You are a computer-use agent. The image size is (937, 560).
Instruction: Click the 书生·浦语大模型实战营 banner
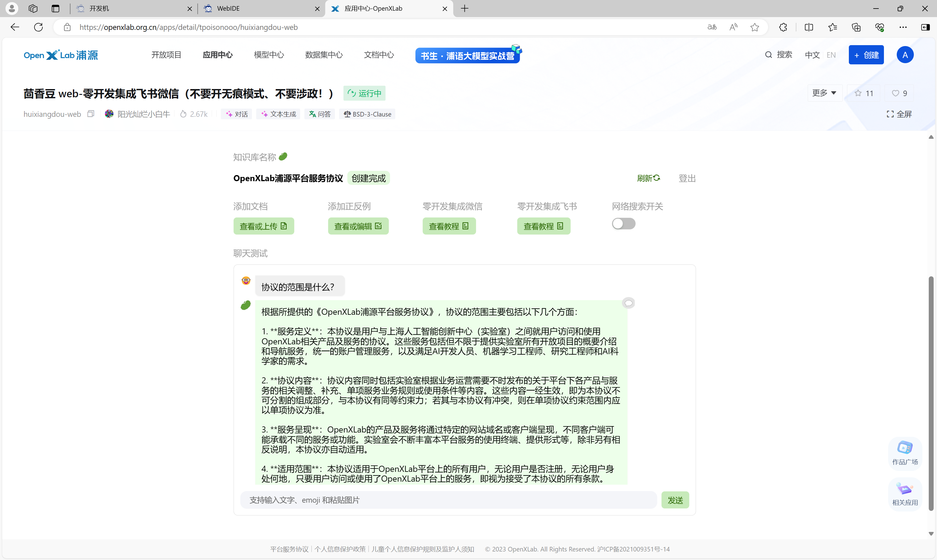(468, 56)
